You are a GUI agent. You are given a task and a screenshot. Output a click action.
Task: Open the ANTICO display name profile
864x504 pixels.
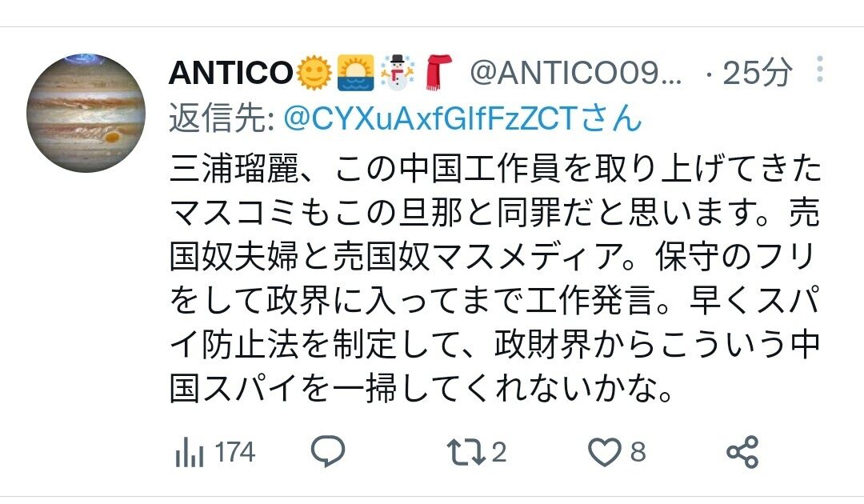[x=230, y=72]
